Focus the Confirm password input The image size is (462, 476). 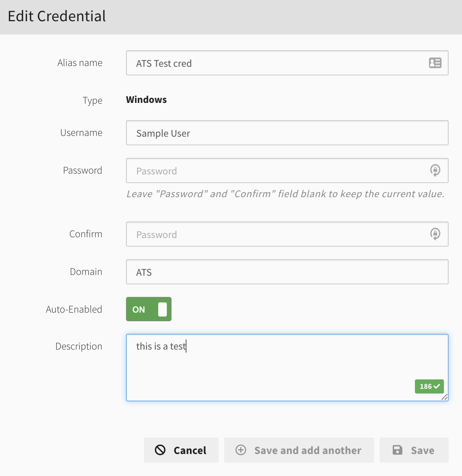(275, 234)
